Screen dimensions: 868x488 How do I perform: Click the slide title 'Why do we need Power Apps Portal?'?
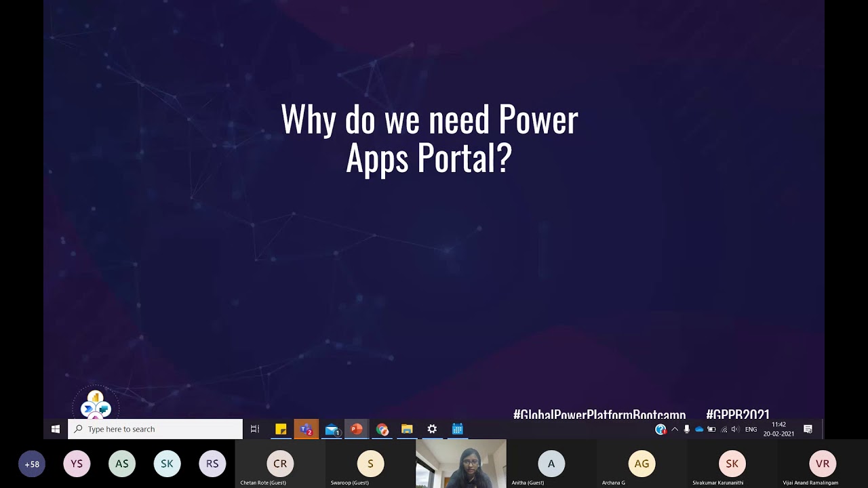tap(429, 139)
